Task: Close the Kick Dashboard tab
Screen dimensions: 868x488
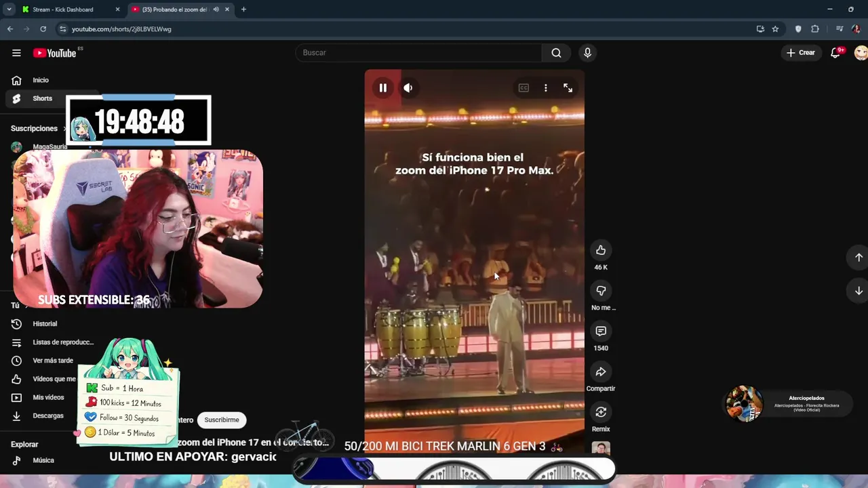Action: [117, 9]
